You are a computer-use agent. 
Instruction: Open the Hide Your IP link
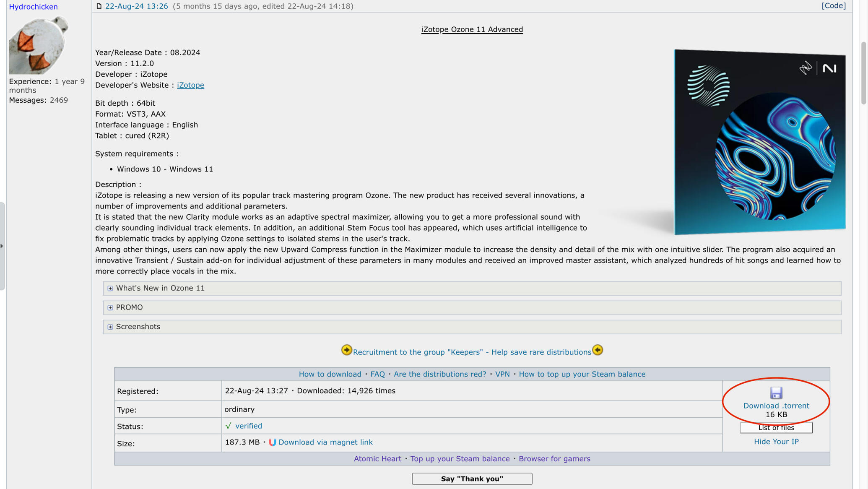tap(776, 442)
